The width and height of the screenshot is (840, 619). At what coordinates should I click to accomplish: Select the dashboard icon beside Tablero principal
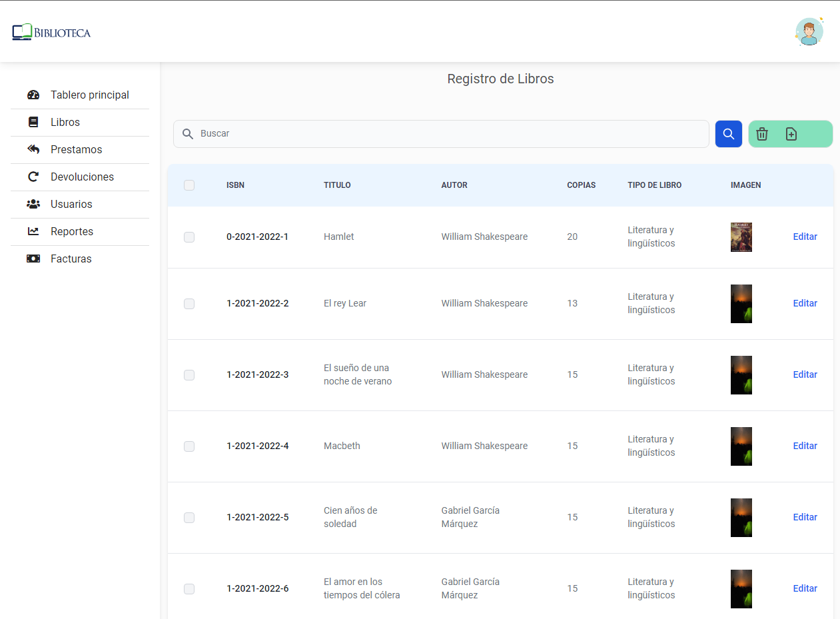click(33, 95)
